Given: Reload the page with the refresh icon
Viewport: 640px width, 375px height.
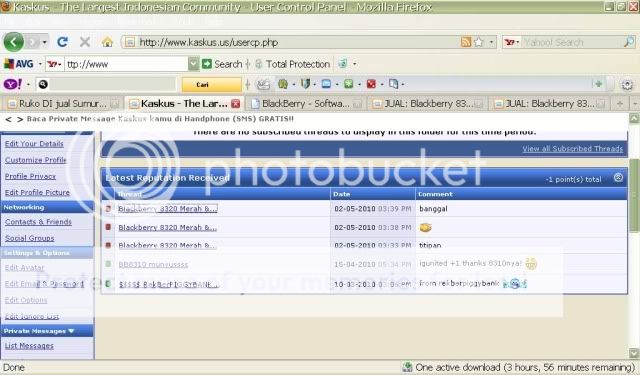Looking at the screenshot, I should point(62,42).
